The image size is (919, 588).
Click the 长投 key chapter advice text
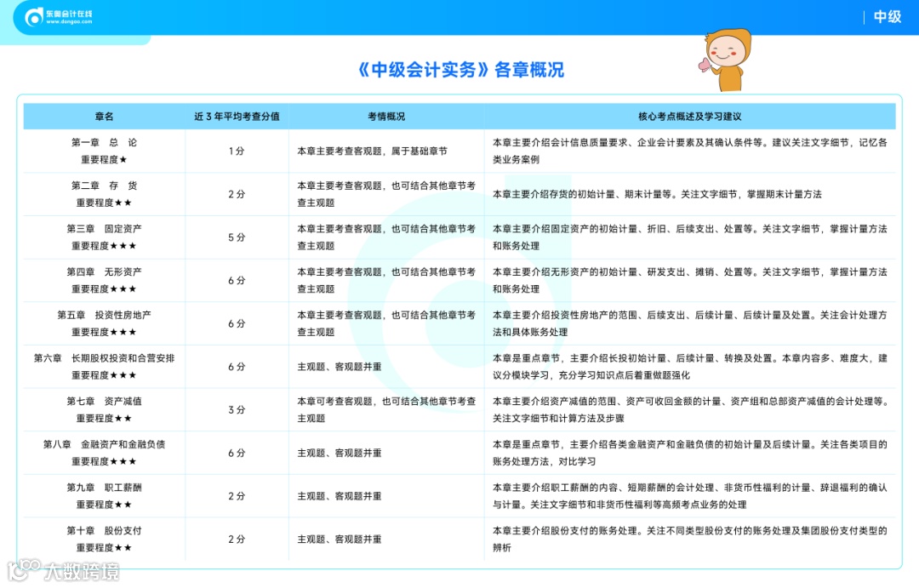(690, 367)
